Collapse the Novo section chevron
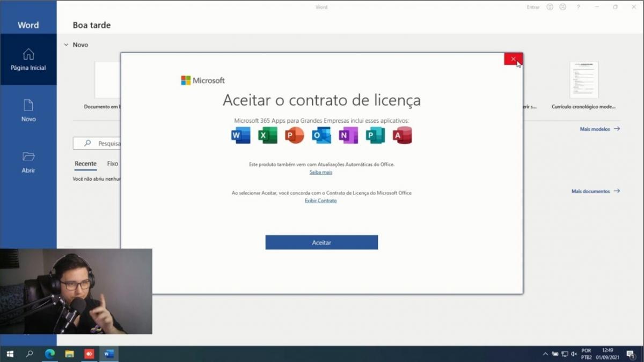The width and height of the screenshot is (644, 362). [66, 45]
